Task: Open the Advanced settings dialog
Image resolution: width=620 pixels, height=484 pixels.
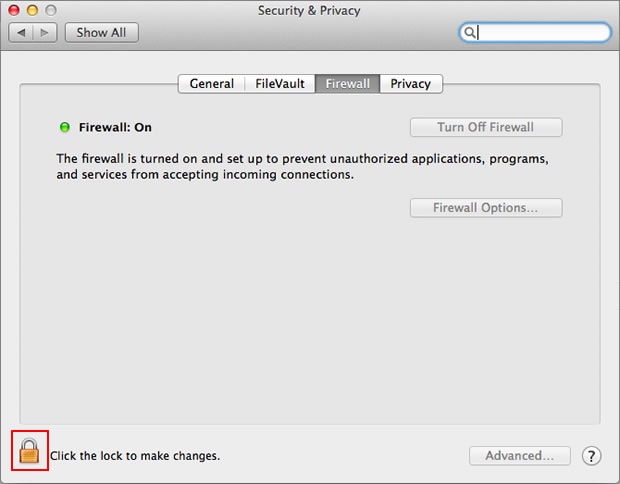Action: (x=520, y=456)
